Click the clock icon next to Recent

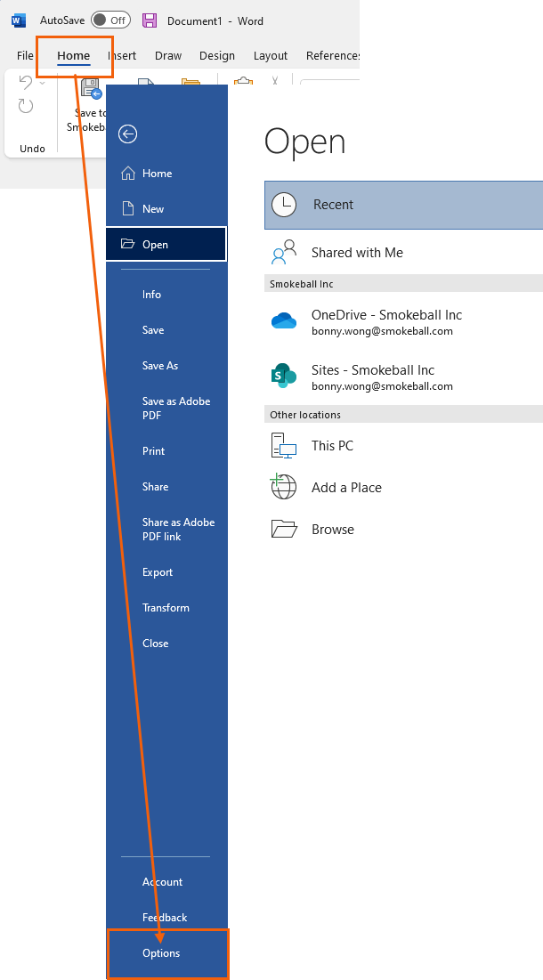point(284,205)
